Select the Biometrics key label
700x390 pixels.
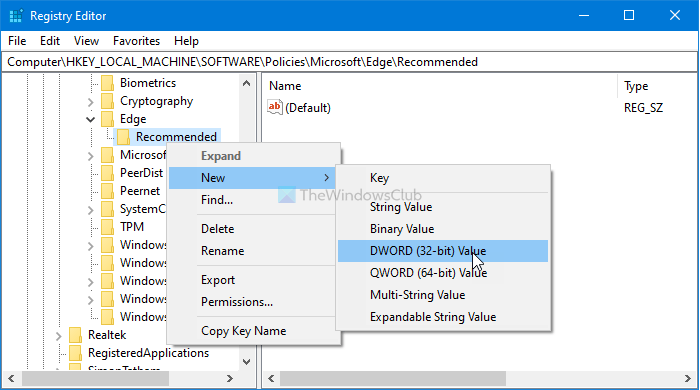pyautogui.click(x=148, y=83)
